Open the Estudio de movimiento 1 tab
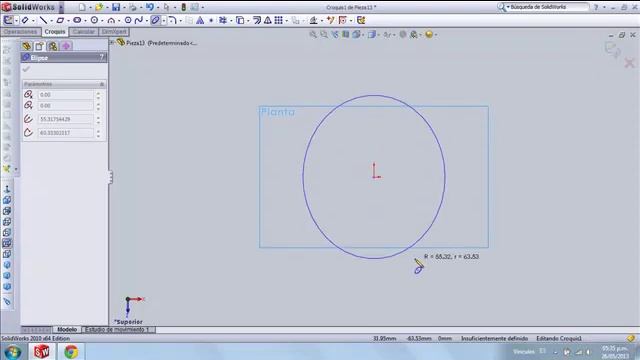Screen dimensions: 640x360 pyautogui.click(x=118, y=329)
